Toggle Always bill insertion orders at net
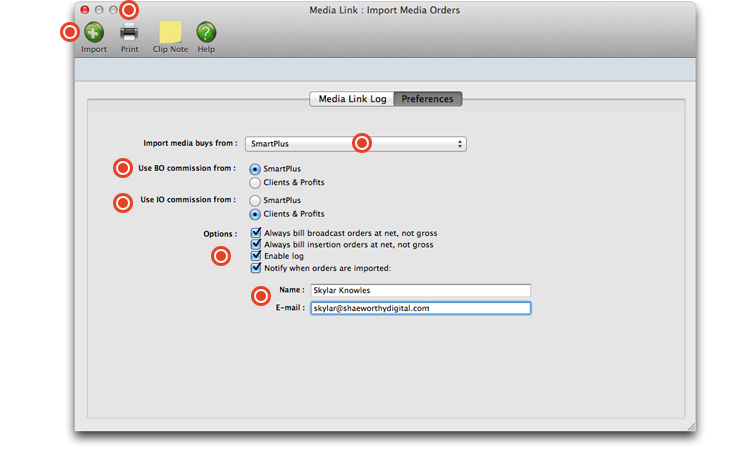Image resolution: width=753 pixels, height=449 pixels. (256, 244)
